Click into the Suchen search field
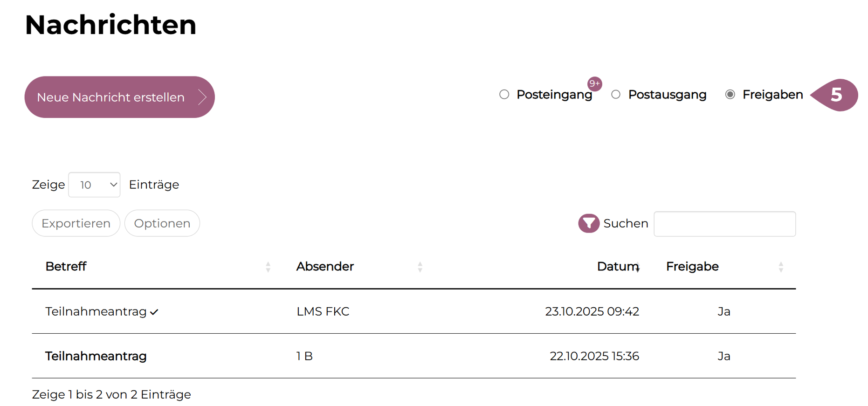 724,224
